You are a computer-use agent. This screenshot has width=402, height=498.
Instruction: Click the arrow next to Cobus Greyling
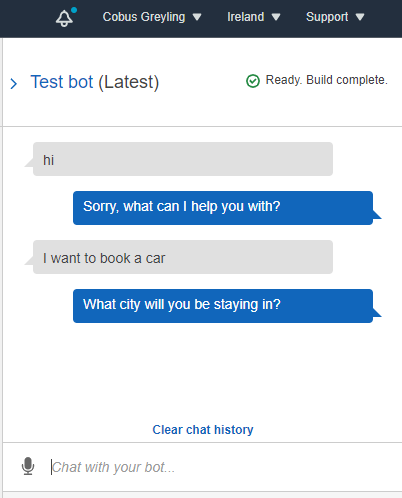[197, 17]
